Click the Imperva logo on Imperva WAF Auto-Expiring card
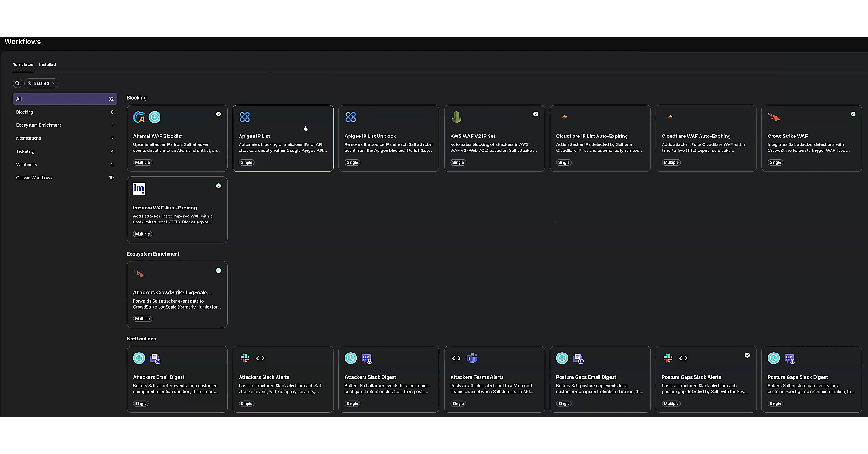Viewport: 868px width, 454px height. [x=139, y=188]
